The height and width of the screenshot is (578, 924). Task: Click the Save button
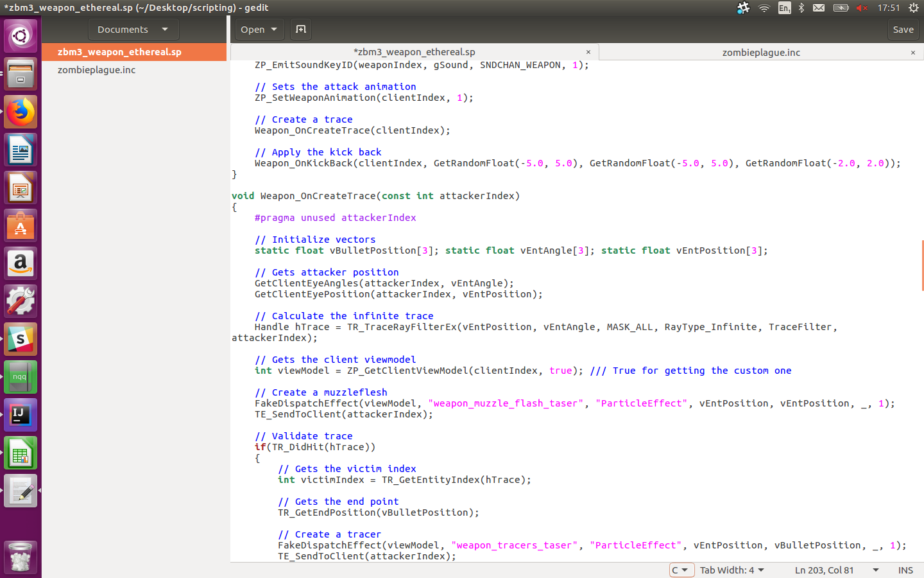(903, 30)
